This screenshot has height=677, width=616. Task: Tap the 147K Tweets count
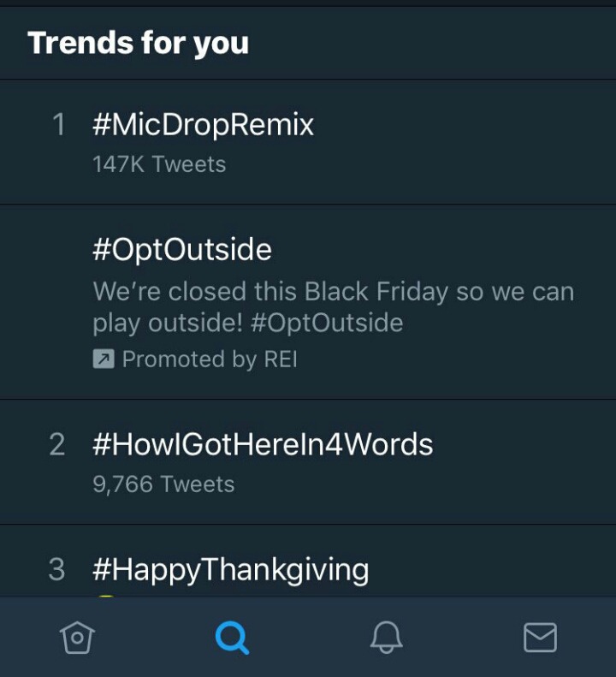[x=159, y=164]
